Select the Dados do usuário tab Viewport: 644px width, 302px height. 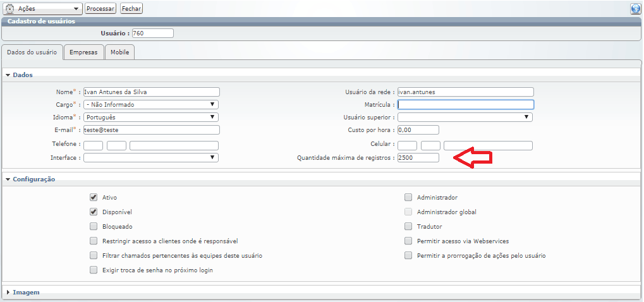click(x=32, y=52)
